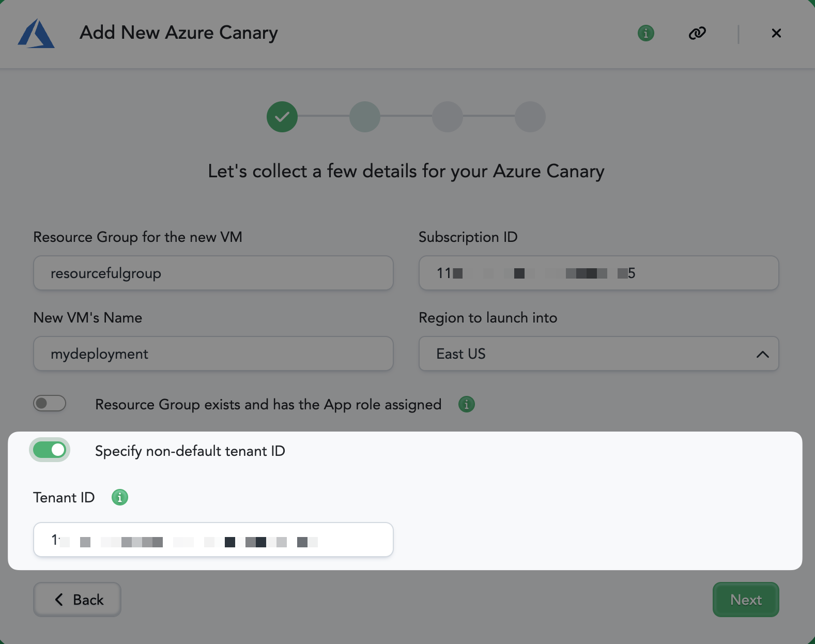Click the 'Tenant ID' label
The width and height of the screenshot is (815, 644).
click(x=64, y=497)
